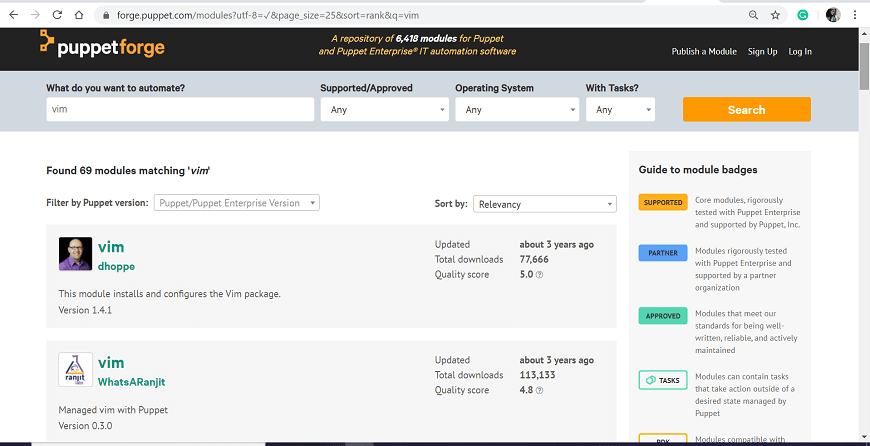Open the WhatsARanjit author link
Image resolution: width=870 pixels, height=446 pixels.
click(131, 382)
